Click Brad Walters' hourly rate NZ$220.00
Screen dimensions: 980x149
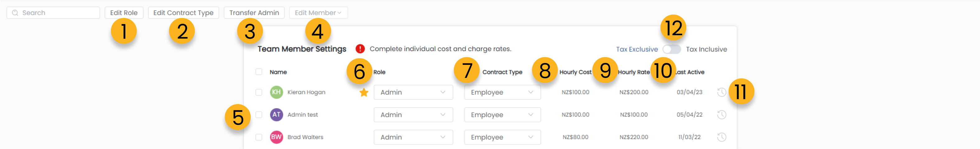coord(633,137)
